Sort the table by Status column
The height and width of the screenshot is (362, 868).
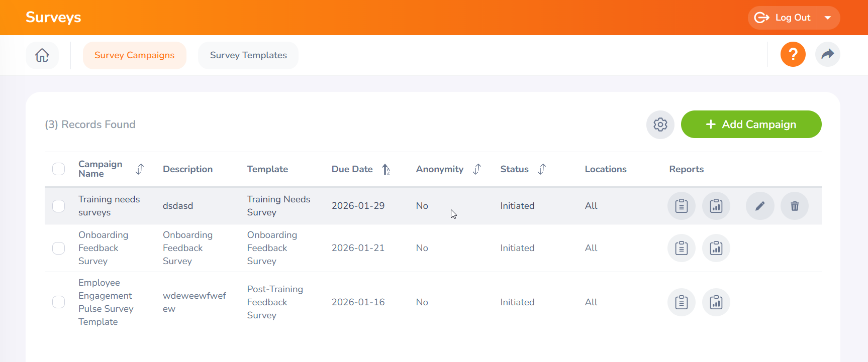541,169
